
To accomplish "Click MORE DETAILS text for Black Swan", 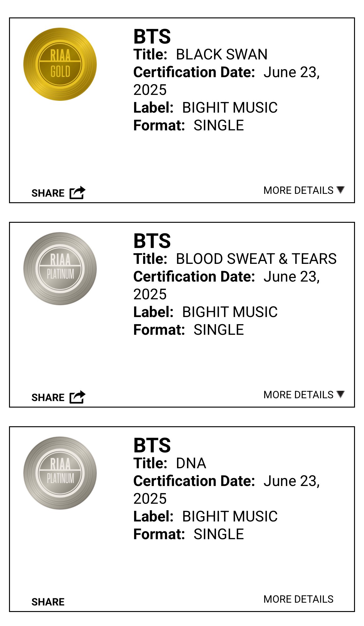I will click(298, 190).
